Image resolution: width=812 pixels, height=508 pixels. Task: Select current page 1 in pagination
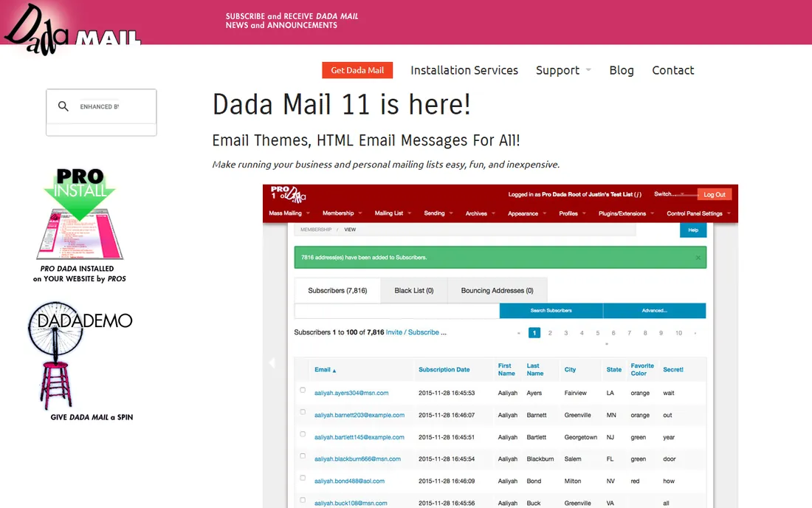(x=534, y=333)
